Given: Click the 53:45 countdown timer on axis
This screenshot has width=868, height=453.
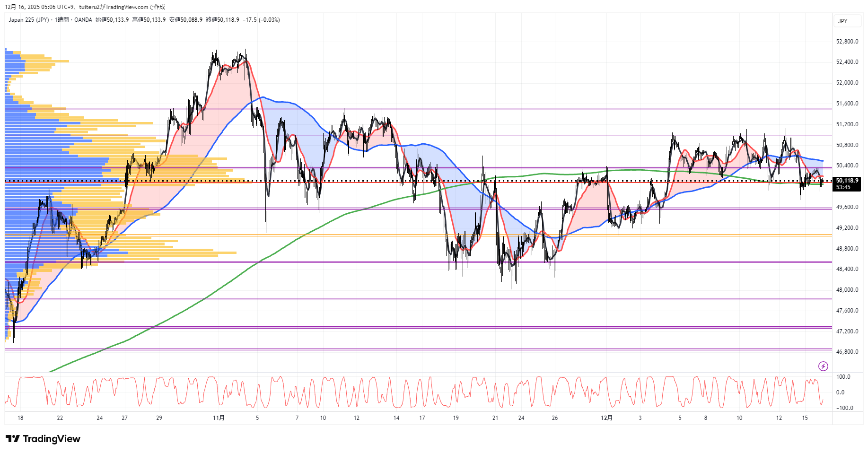Looking at the screenshot, I should pyautogui.click(x=843, y=187).
